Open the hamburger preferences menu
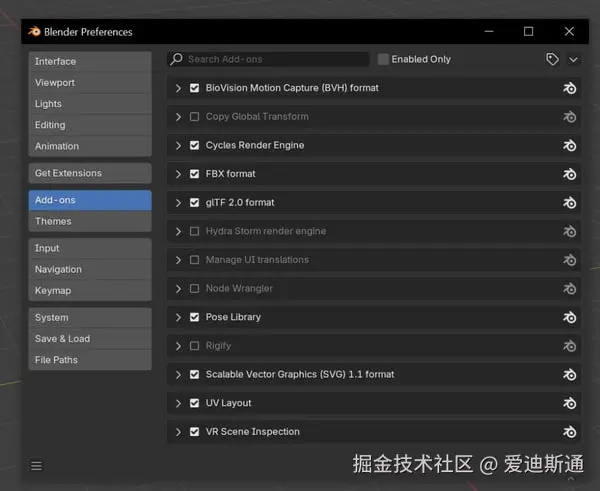 pyautogui.click(x=36, y=466)
